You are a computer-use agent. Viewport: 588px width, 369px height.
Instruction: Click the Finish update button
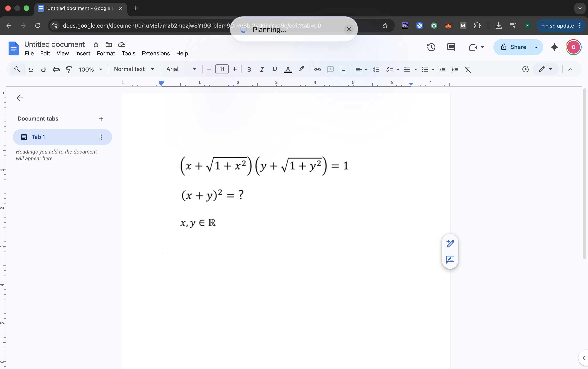tap(557, 26)
